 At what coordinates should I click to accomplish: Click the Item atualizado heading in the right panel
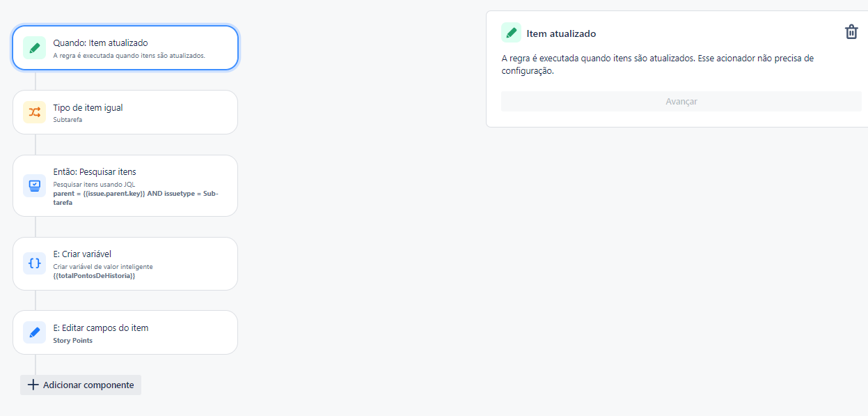coord(561,33)
